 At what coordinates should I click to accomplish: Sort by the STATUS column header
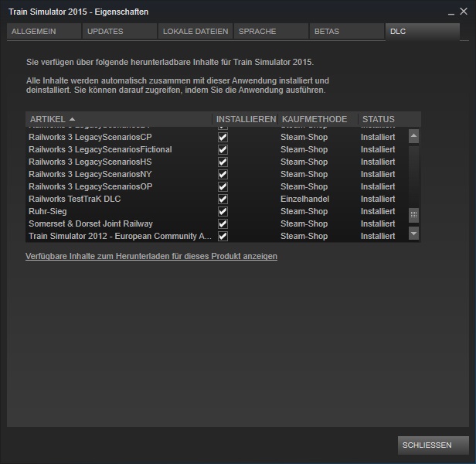click(389, 119)
